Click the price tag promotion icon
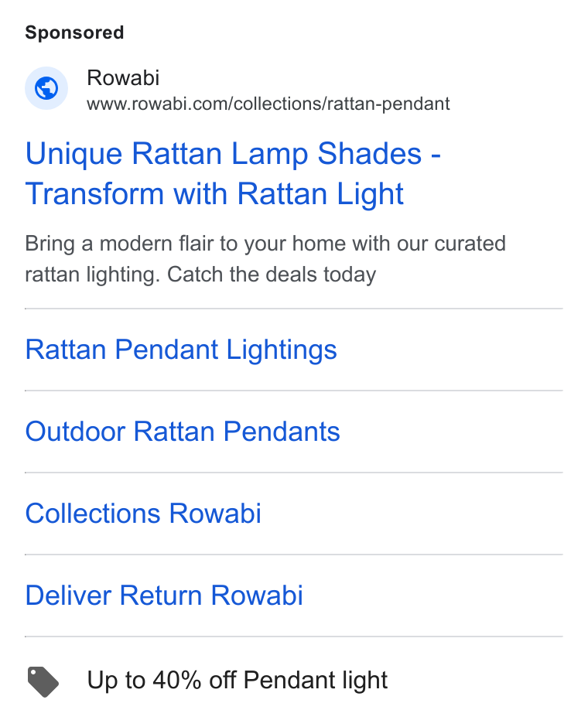This screenshot has width=588, height=727. 43,681
